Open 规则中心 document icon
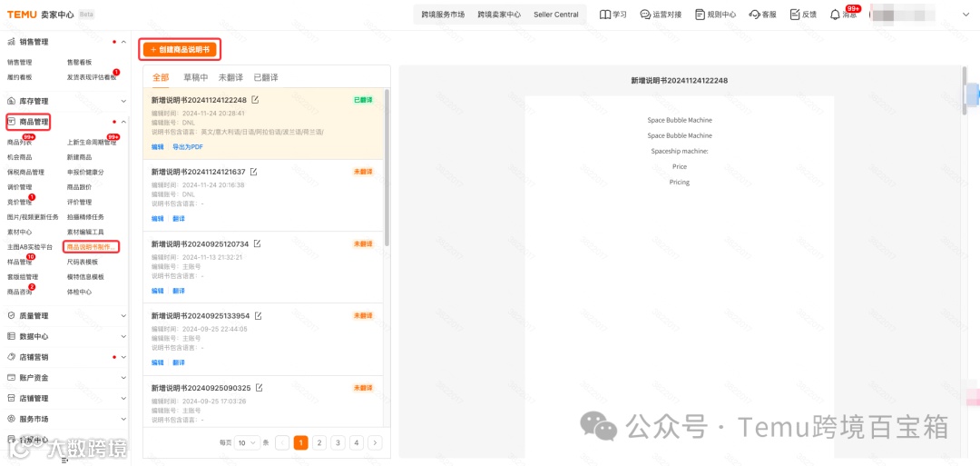Viewport: 980px width, 466px height. [x=700, y=15]
